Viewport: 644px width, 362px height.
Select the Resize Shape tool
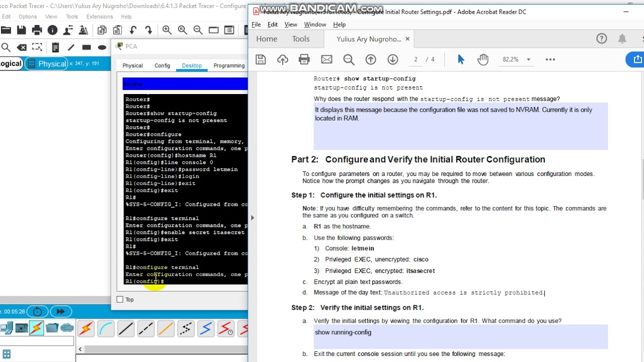point(37,47)
